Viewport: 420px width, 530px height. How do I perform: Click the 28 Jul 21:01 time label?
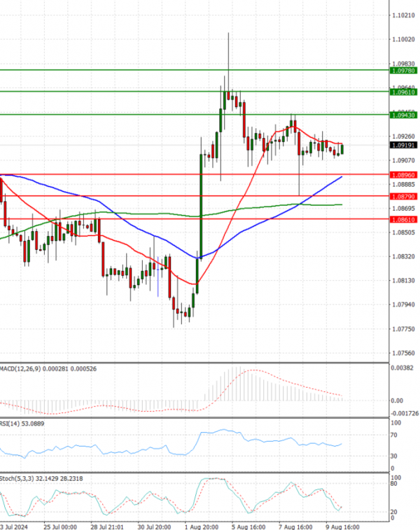[107, 525]
